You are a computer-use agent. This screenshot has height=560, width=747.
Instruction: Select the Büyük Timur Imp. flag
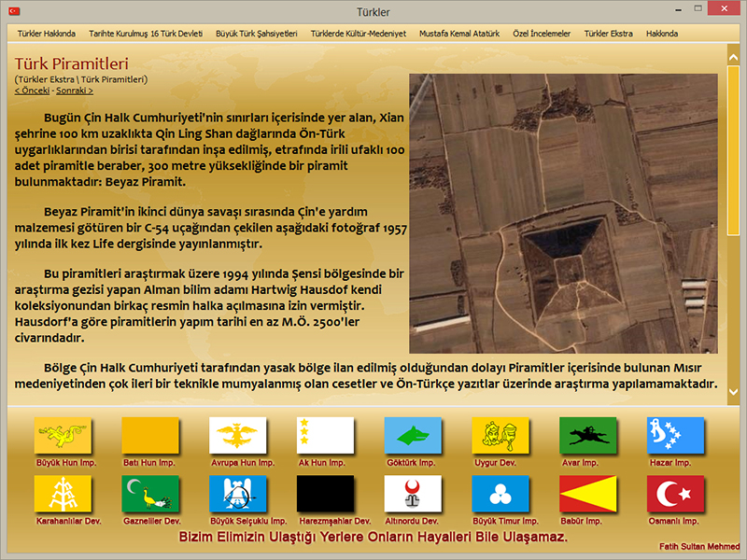(500, 494)
